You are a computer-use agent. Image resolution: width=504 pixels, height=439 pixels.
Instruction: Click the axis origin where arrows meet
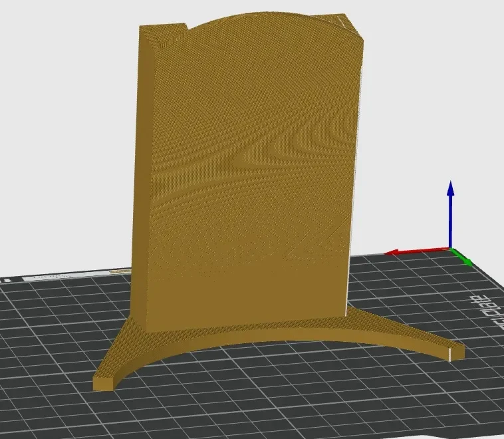tap(451, 249)
